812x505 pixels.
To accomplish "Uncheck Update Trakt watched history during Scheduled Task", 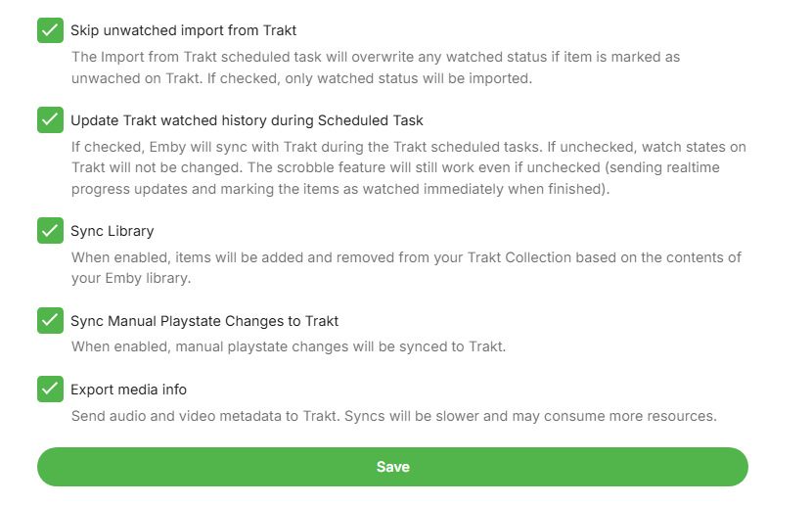I will tap(50, 120).
